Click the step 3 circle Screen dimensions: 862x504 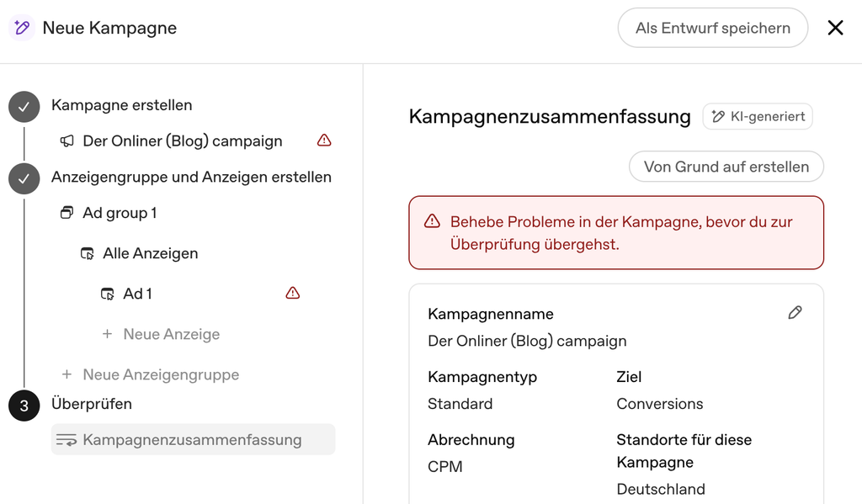click(24, 406)
